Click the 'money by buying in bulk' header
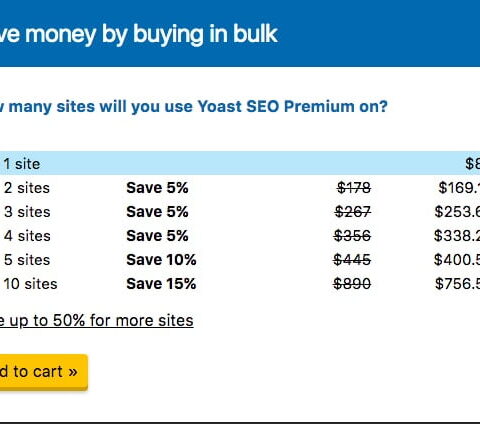The image size is (480, 424). click(x=139, y=34)
